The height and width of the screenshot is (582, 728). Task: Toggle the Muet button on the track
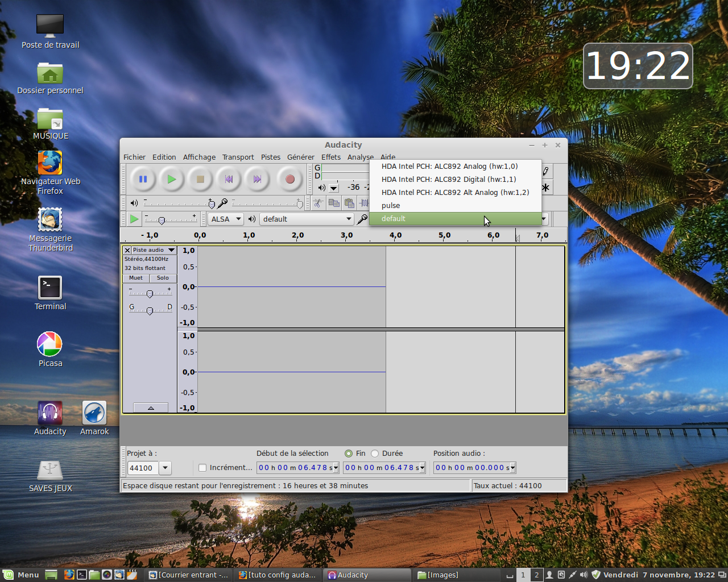(136, 278)
